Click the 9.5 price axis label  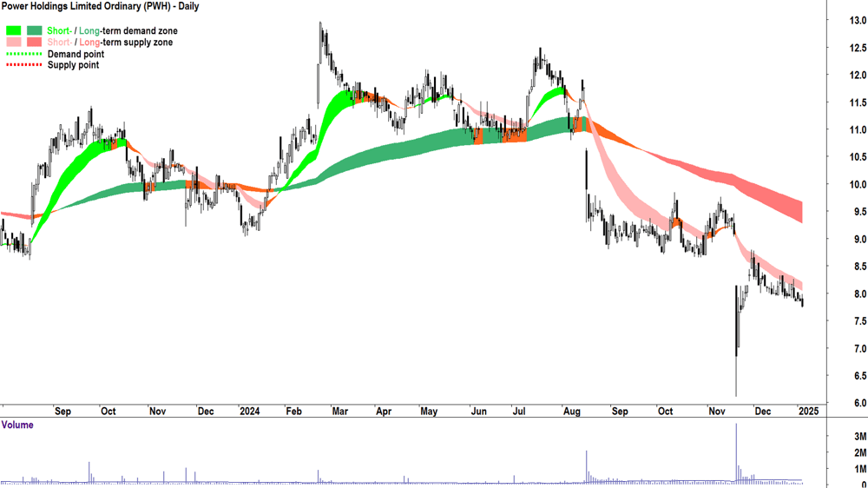[x=859, y=212]
